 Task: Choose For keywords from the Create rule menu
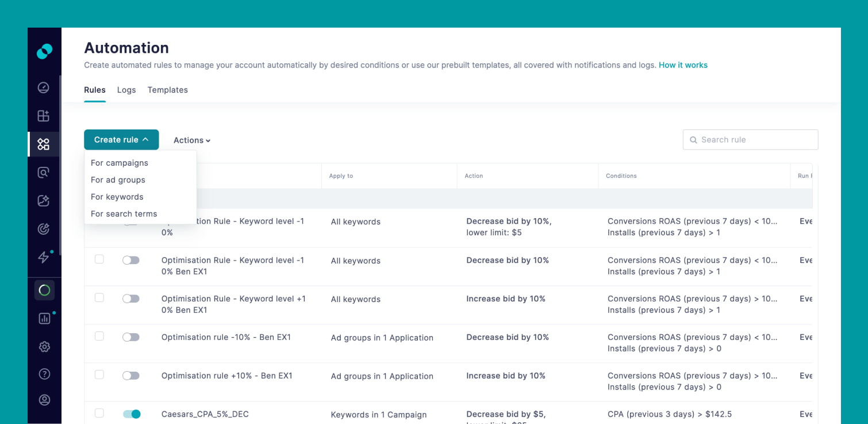(x=117, y=196)
